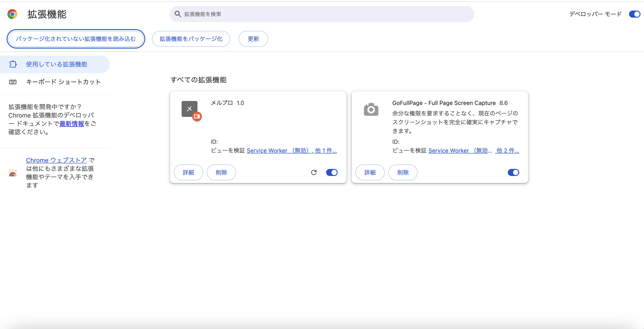Image resolution: width=644 pixels, height=329 pixels.
Task: Click the puzzle-piece extensions icon in sidebar
Action: click(x=13, y=64)
